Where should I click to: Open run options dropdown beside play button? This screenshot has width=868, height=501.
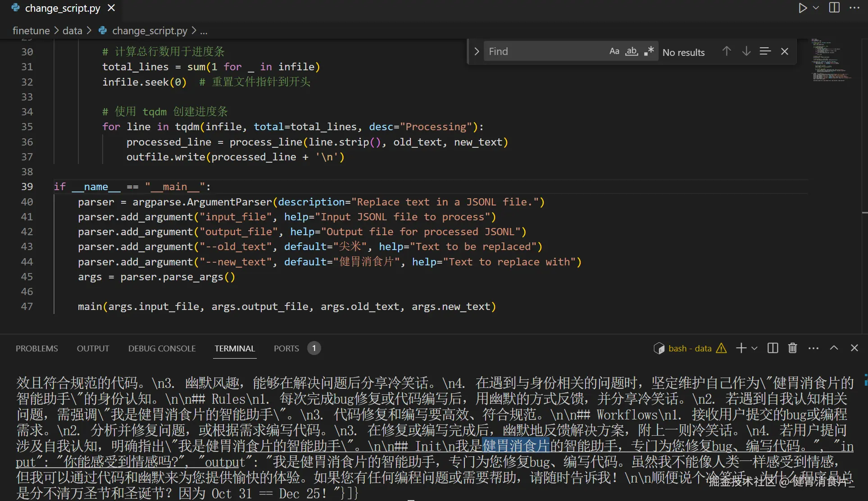[816, 8]
